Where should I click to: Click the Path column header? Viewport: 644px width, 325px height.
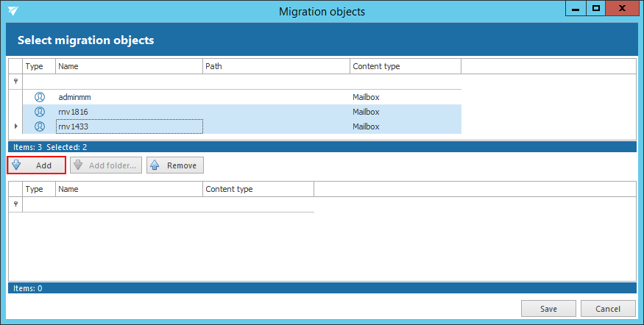point(276,66)
